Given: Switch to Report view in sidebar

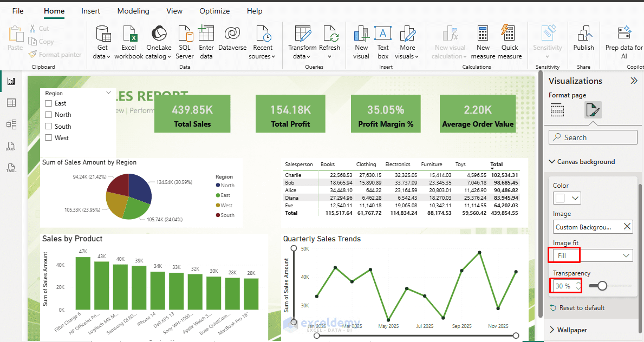Looking at the screenshot, I should click(11, 81).
